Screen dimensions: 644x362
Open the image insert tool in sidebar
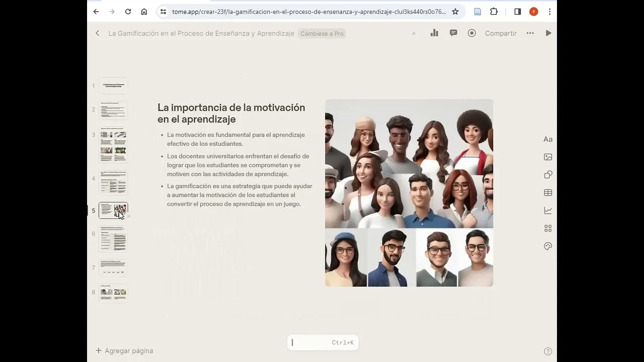point(548,157)
